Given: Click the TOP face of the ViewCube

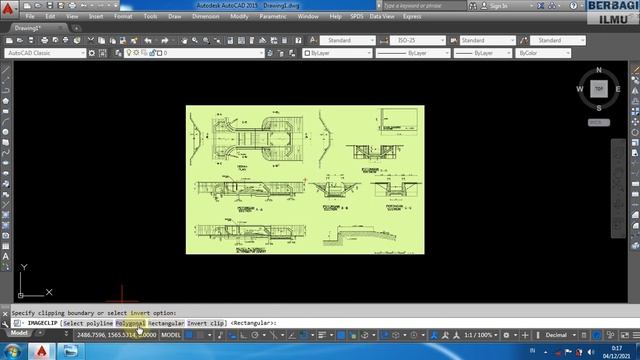Looking at the screenshot, I should click(x=599, y=89).
